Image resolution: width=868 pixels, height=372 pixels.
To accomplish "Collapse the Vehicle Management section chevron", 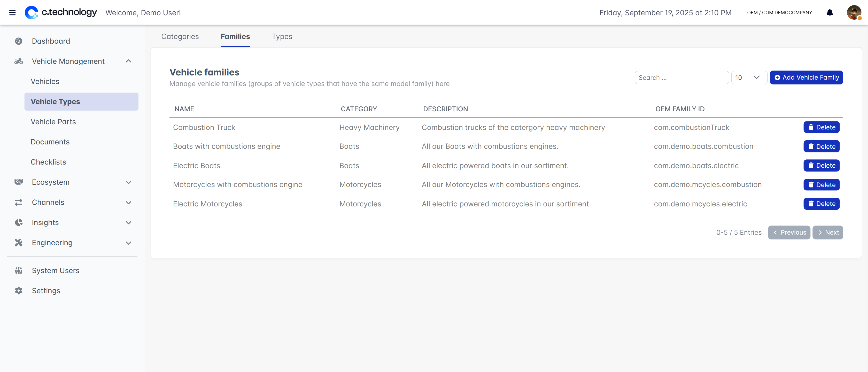I will pyautogui.click(x=128, y=61).
